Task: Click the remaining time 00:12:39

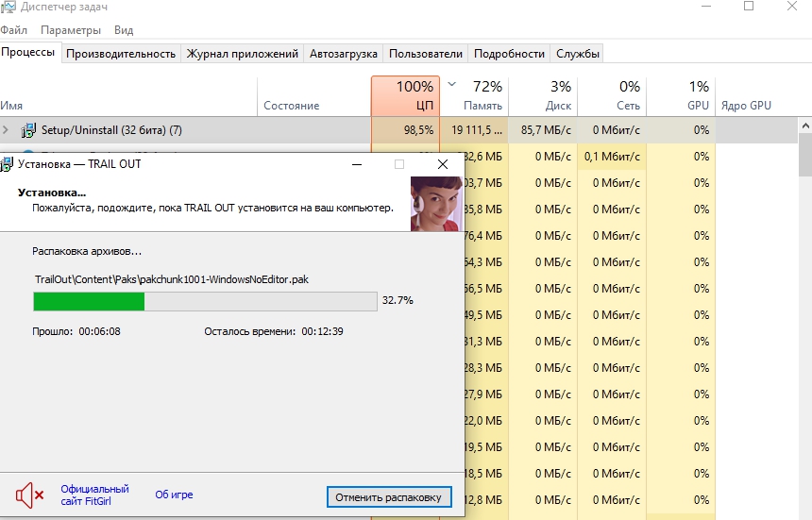Action: (x=322, y=331)
